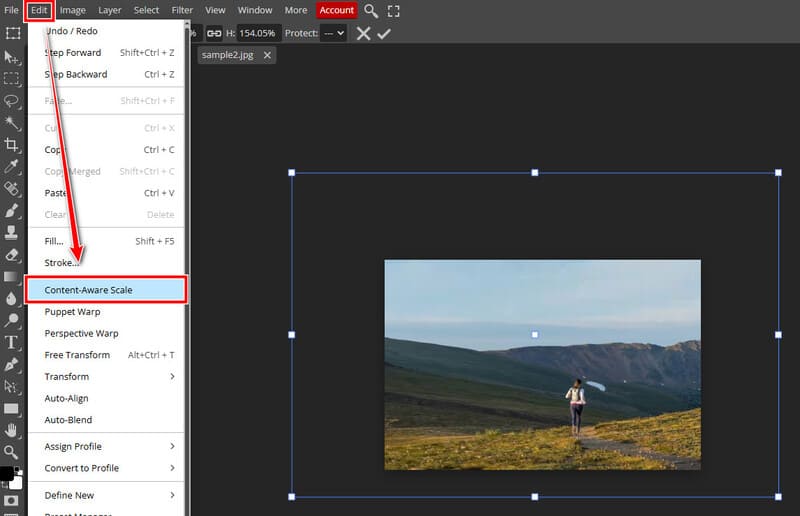Choose Stroke... menu entry
Viewport: 800px width, 516px height.
[106, 263]
